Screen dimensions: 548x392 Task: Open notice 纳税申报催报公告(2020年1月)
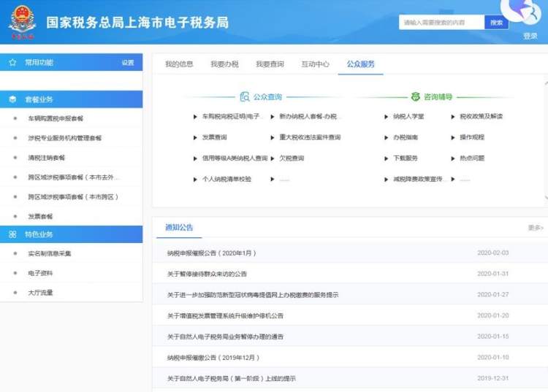[211, 253]
